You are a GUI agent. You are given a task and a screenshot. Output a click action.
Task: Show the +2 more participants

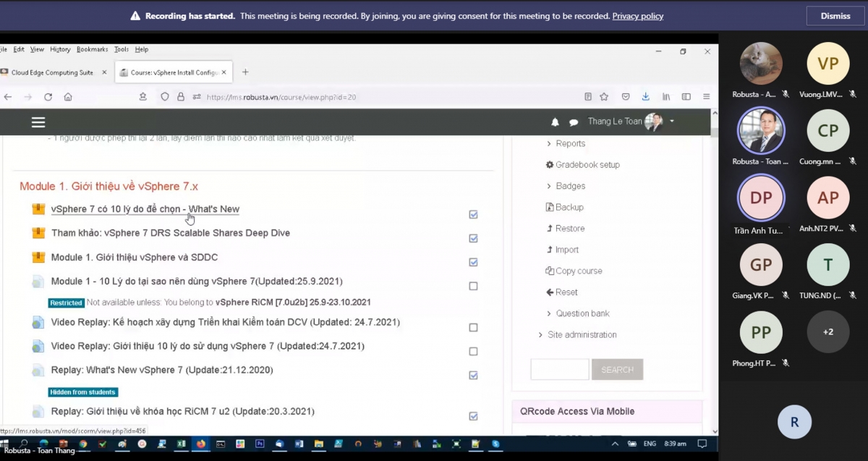[x=828, y=331]
